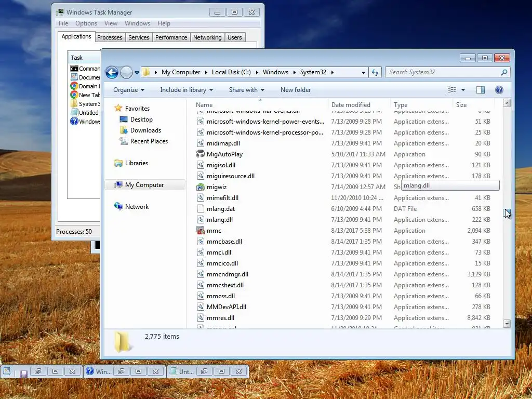Select Desktop in navigation pane
The image size is (532, 399).
coord(141,119)
